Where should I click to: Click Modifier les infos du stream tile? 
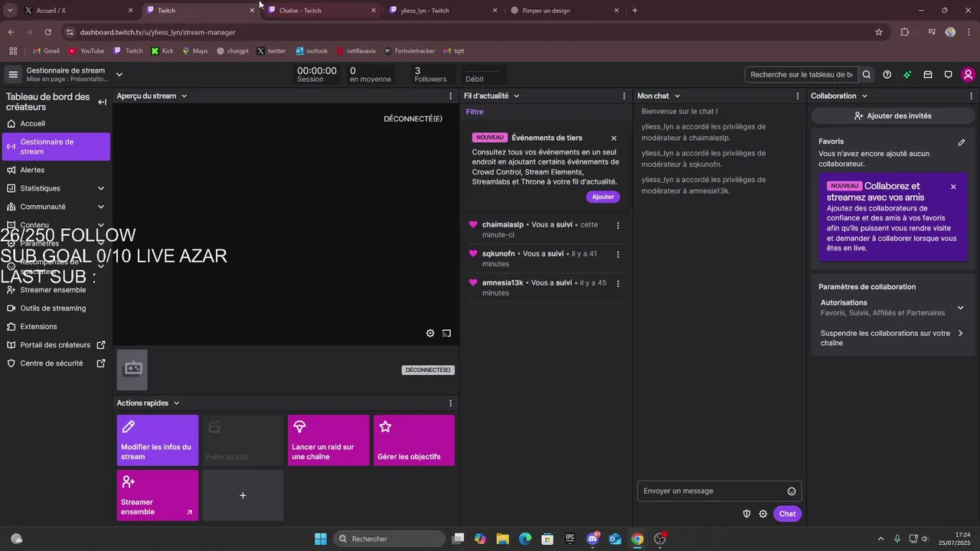tap(158, 440)
